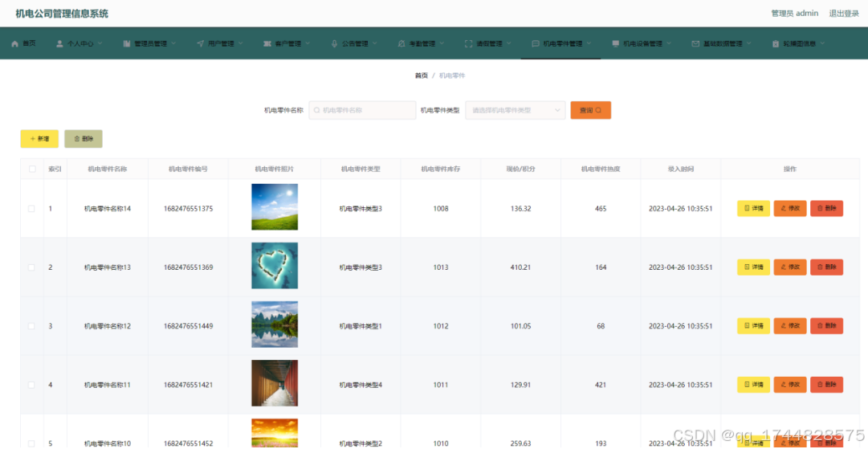Click the yellow 新增 add button
Image resolution: width=868 pixels, height=449 pixels.
pos(39,139)
